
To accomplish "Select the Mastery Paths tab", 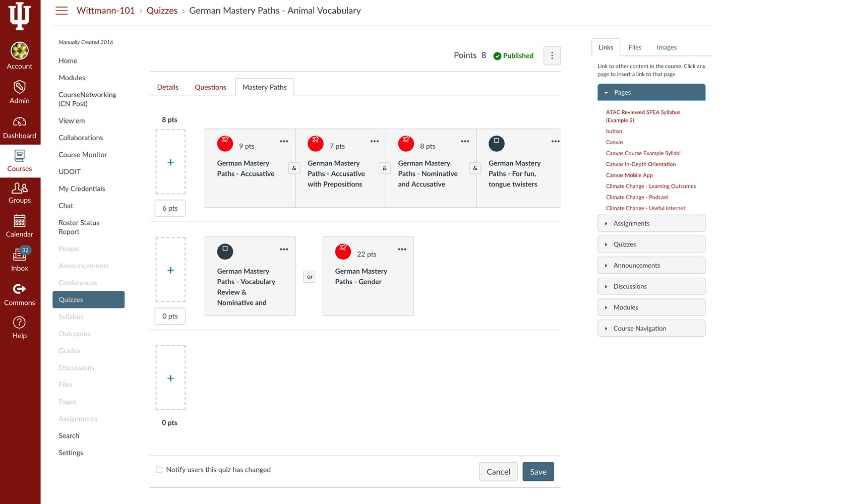I will pyautogui.click(x=265, y=87).
